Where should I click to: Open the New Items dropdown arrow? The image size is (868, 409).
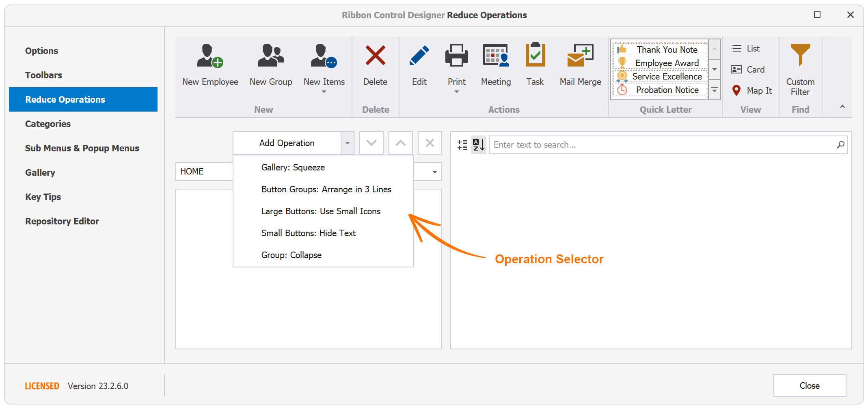pos(324,92)
